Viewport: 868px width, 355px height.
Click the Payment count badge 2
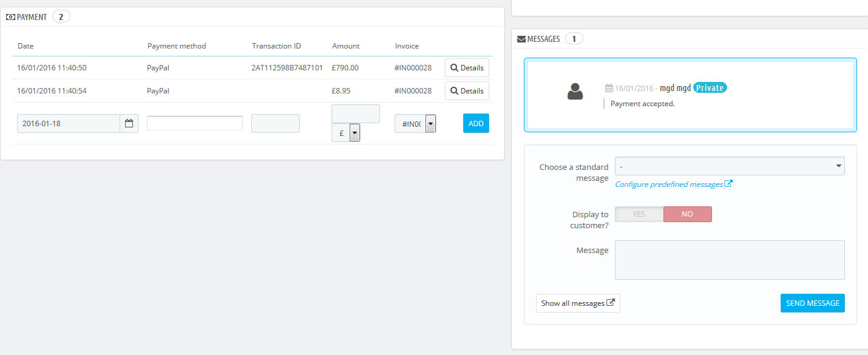click(61, 17)
